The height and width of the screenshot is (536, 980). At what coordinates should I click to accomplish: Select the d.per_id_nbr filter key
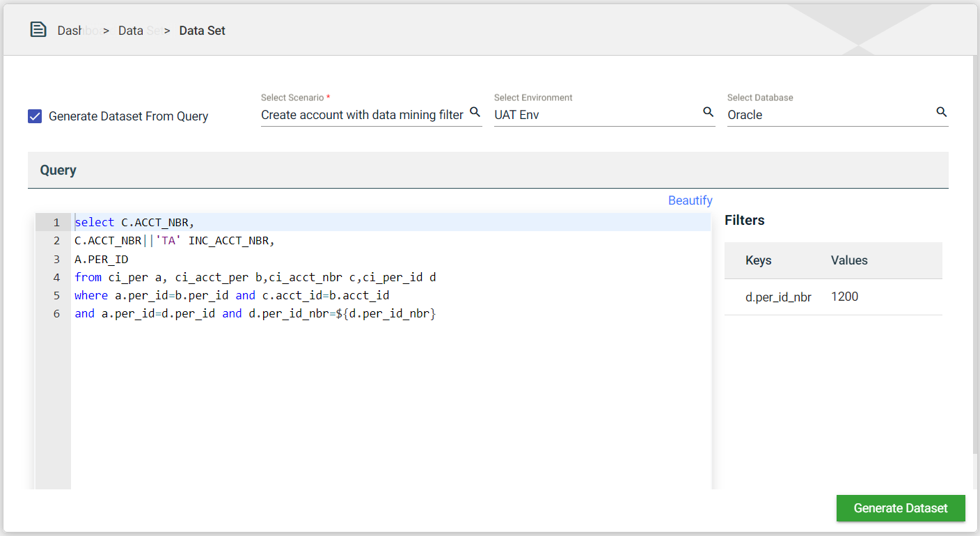(778, 297)
